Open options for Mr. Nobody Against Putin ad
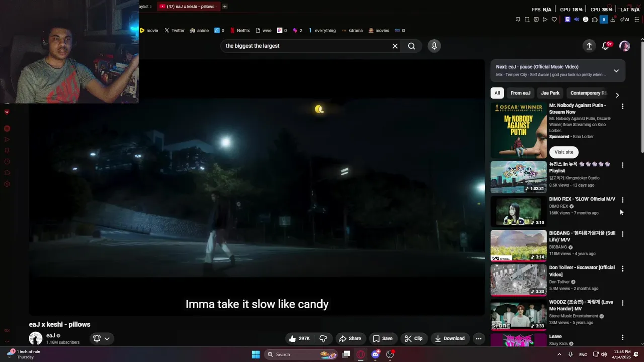Screen dimensions: 644x362 point(622,106)
